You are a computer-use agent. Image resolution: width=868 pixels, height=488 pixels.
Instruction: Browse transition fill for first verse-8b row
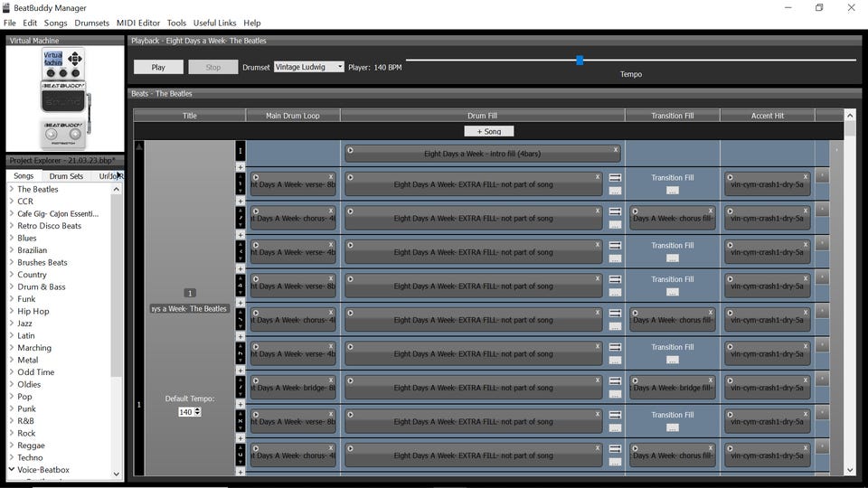[672, 191]
